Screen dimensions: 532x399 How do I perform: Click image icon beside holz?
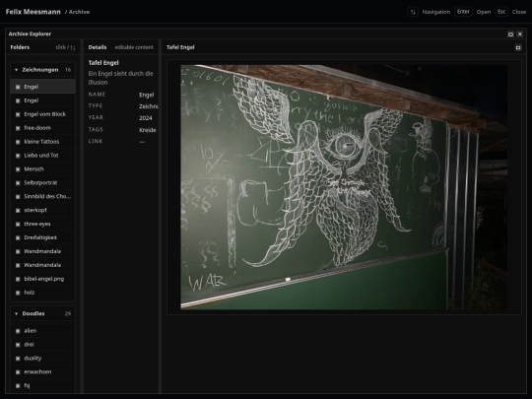18,293
